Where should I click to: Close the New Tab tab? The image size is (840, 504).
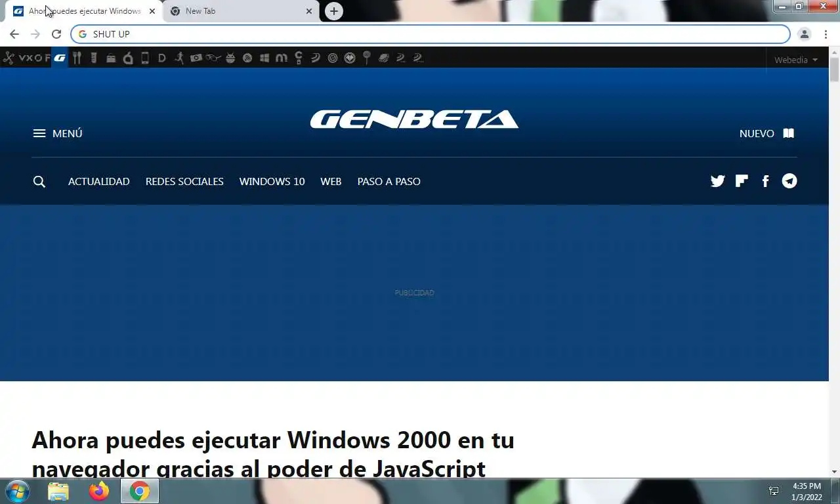pos(309,11)
